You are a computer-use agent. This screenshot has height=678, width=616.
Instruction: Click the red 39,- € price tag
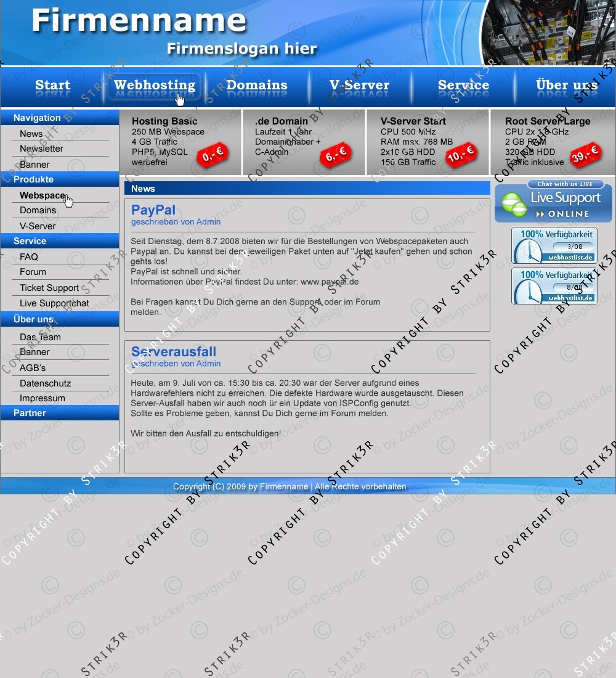(x=585, y=155)
